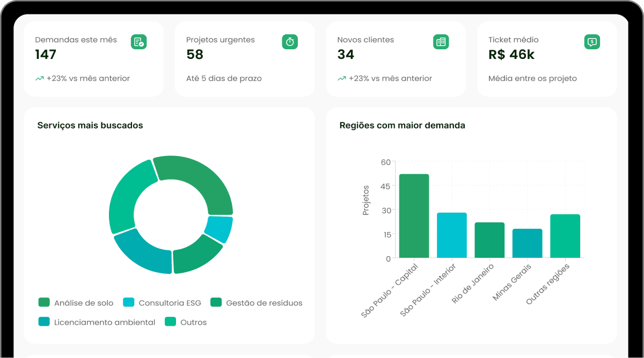
Task: Click the stopwatch icon in Projetos urgentes card
Action: pyautogui.click(x=290, y=42)
